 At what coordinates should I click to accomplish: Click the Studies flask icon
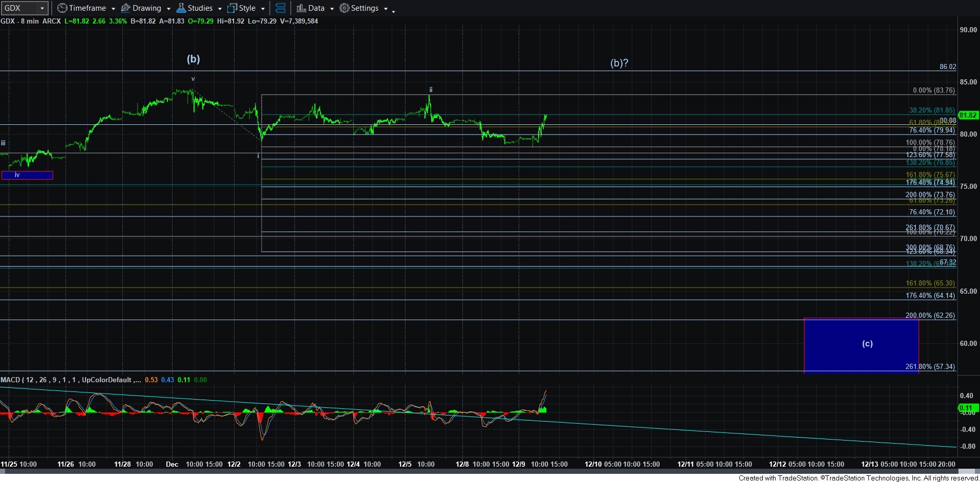181,8
